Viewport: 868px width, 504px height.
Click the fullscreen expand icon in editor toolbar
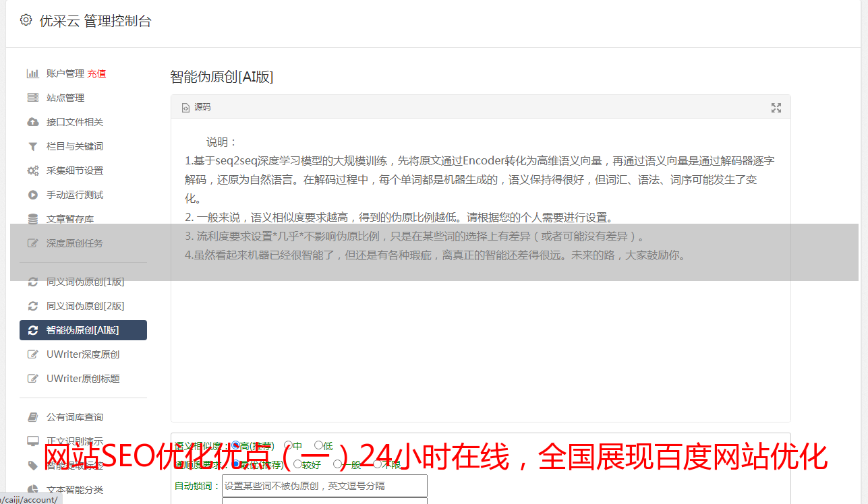pyautogui.click(x=776, y=108)
